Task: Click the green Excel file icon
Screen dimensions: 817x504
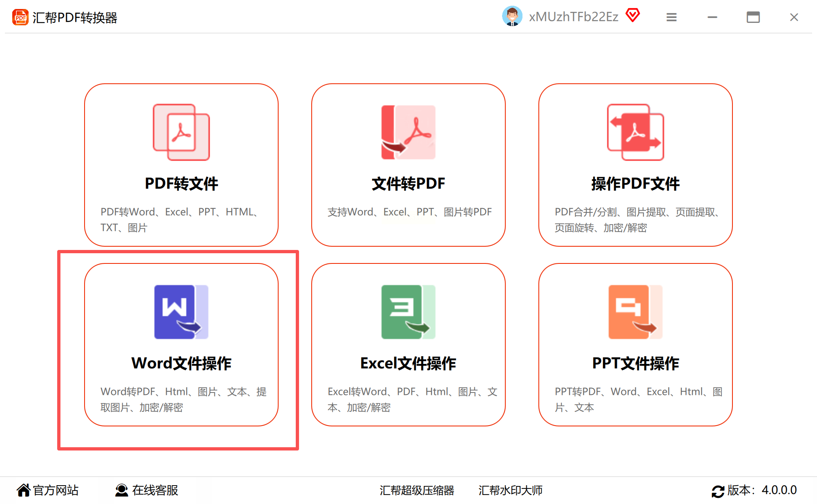Action: pos(408,312)
